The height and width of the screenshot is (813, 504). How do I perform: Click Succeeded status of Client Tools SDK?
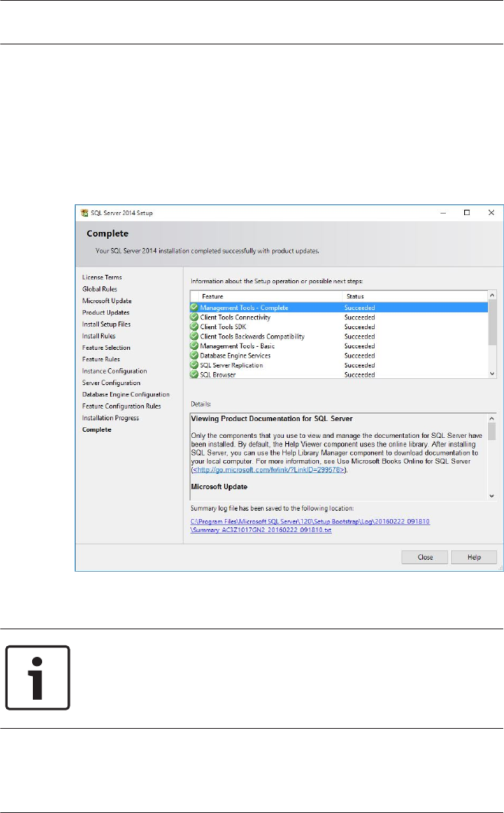(x=359, y=327)
